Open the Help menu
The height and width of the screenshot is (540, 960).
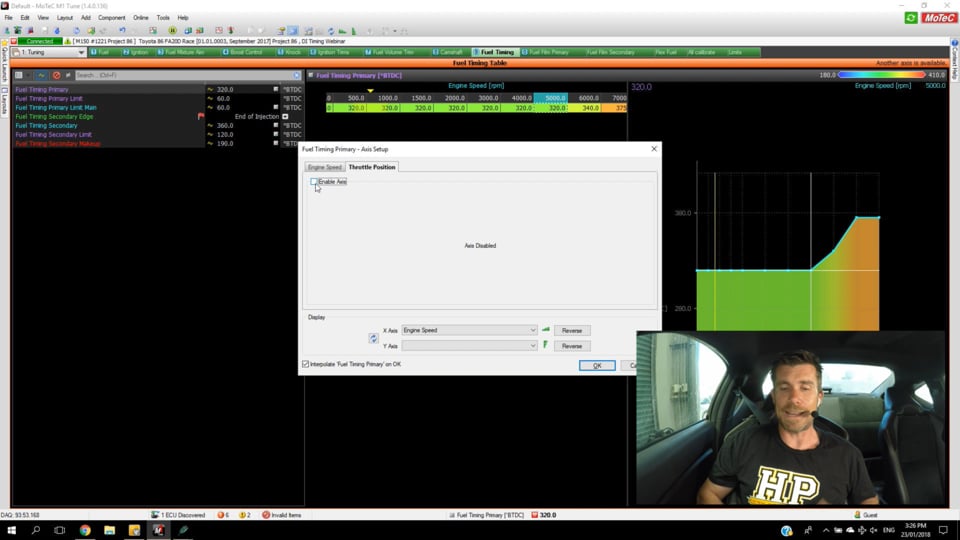click(x=183, y=18)
